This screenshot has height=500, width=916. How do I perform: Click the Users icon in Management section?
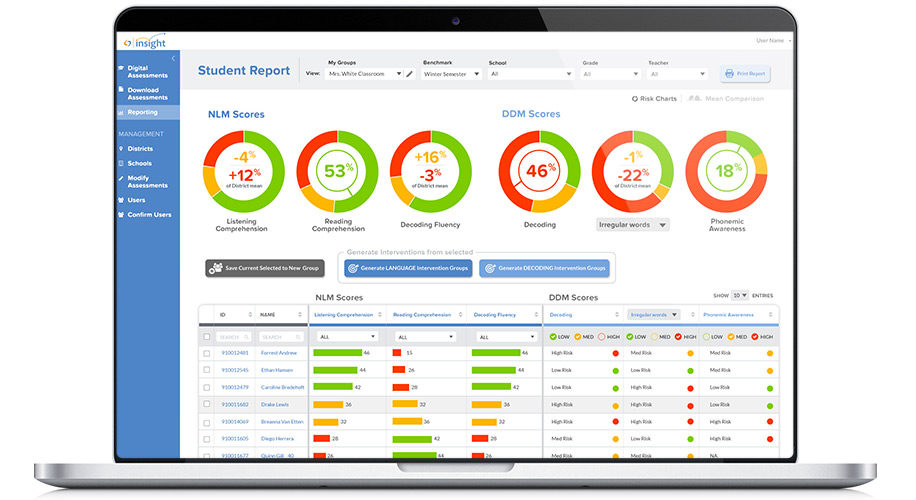[x=121, y=200]
